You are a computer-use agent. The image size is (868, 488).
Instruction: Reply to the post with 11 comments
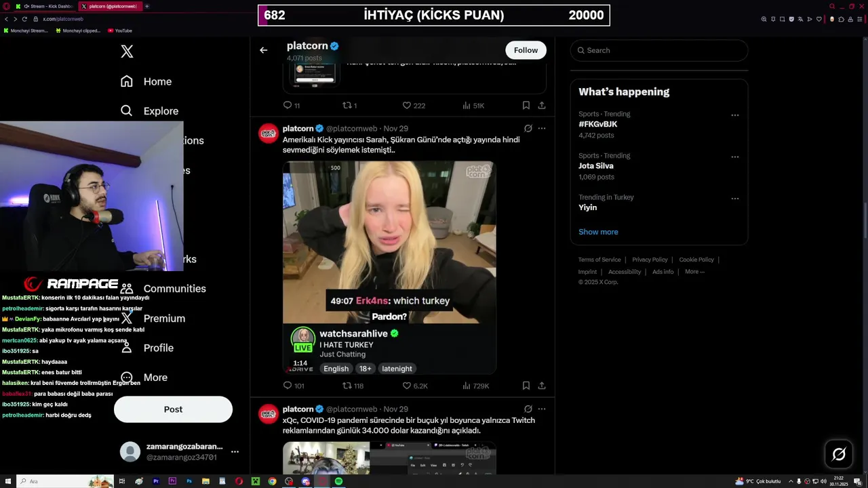(x=292, y=105)
